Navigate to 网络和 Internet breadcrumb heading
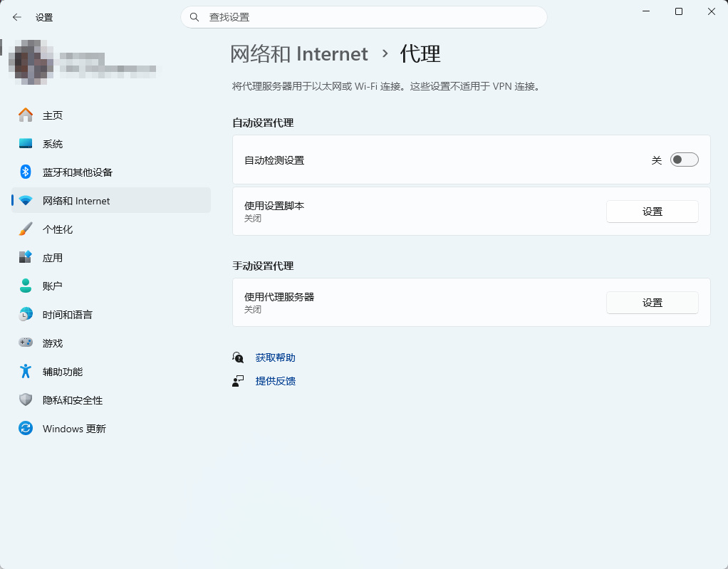 pyautogui.click(x=299, y=54)
